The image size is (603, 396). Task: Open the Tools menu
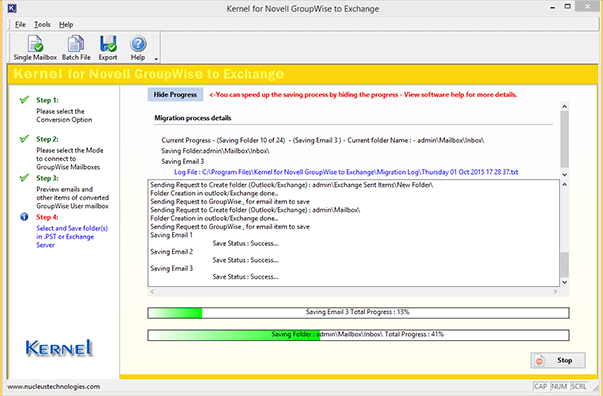click(42, 25)
